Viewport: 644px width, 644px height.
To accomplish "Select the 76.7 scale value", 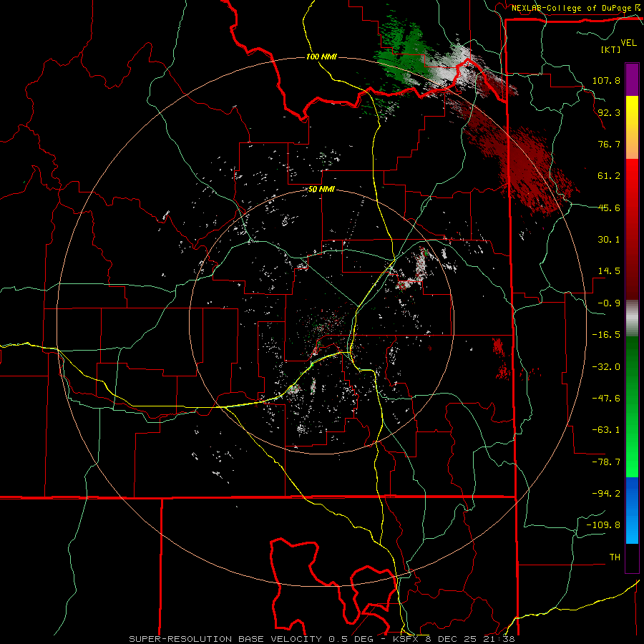I will point(609,144).
